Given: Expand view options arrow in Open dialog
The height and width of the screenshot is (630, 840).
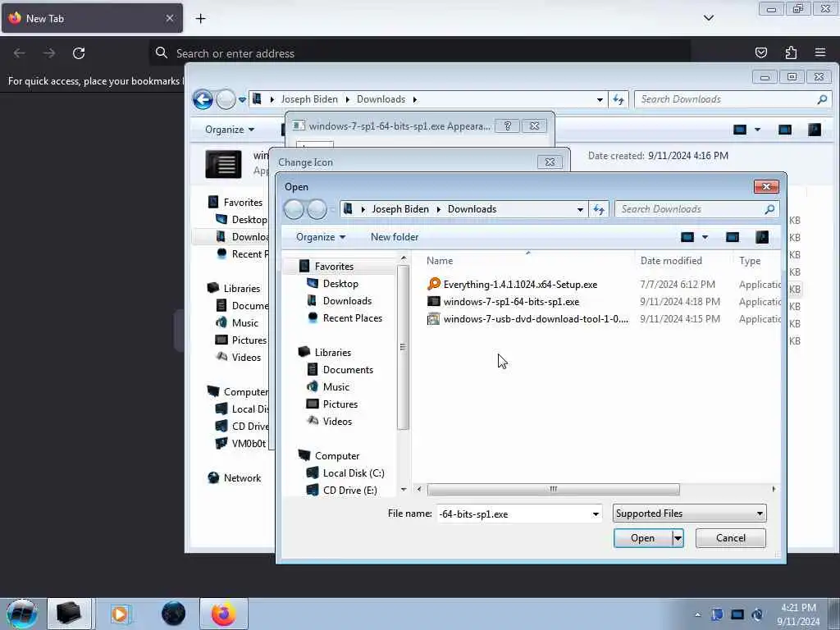Looking at the screenshot, I should point(705,237).
